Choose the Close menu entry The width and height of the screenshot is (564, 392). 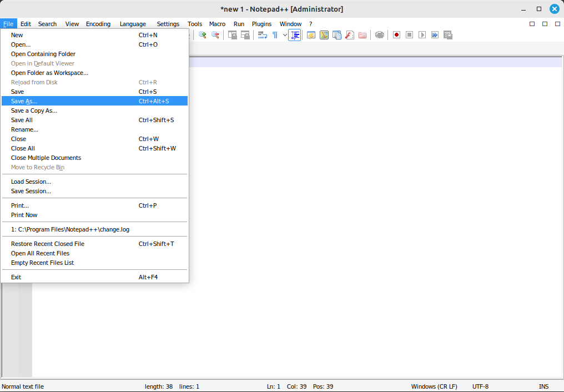pyautogui.click(x=94, y=139)
